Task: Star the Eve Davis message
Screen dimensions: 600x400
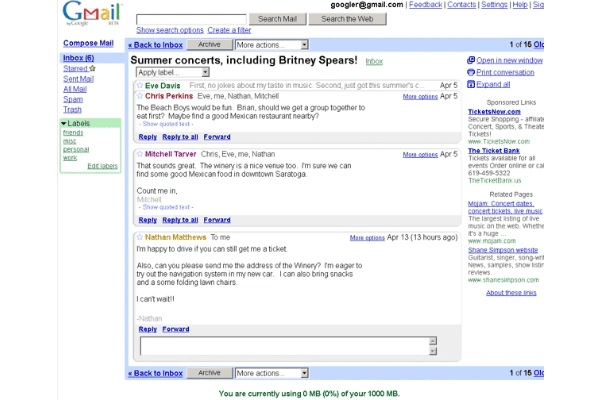Action: coord(140,85)
